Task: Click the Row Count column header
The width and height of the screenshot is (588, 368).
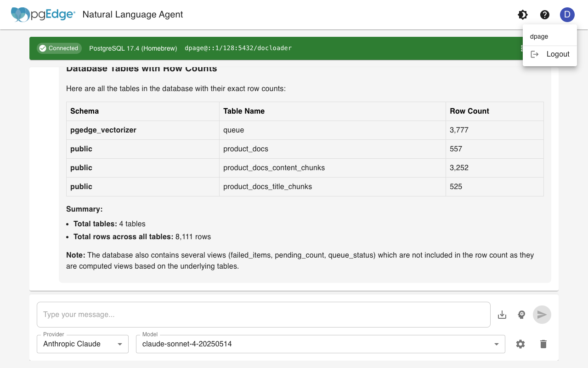Action: tap(469, 111)
